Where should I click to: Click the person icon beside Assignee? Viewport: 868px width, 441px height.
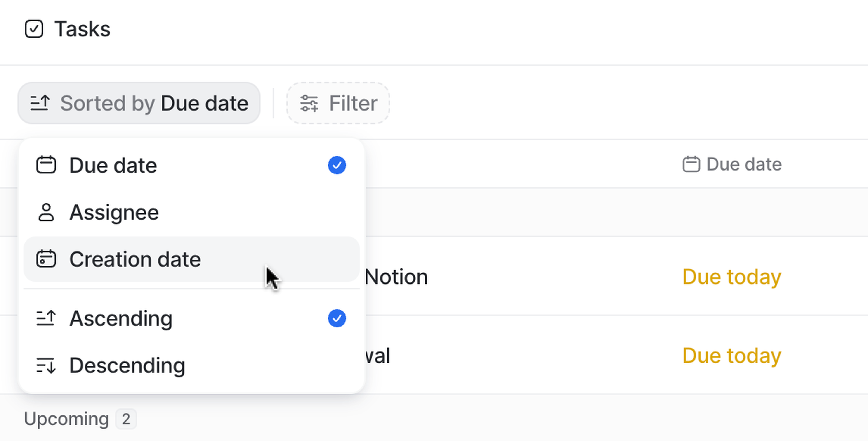point(46,212)
